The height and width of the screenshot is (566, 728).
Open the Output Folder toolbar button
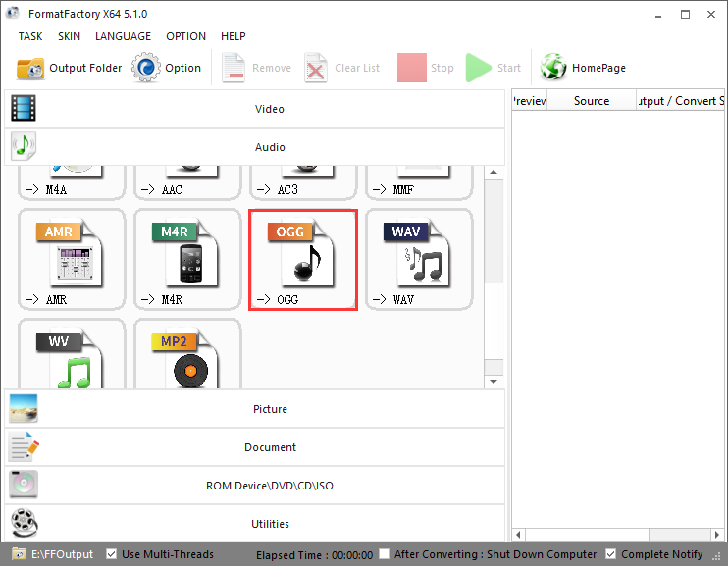click(70, 68)
